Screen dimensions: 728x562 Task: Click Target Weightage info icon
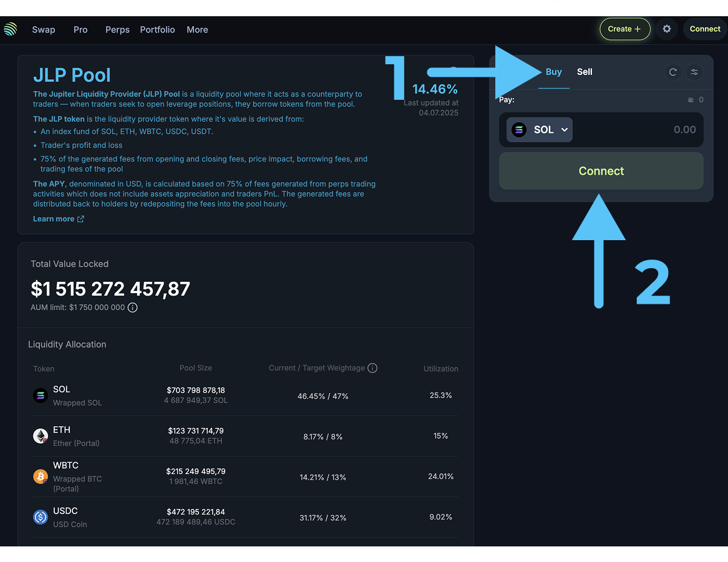click(x=372, y=368)
